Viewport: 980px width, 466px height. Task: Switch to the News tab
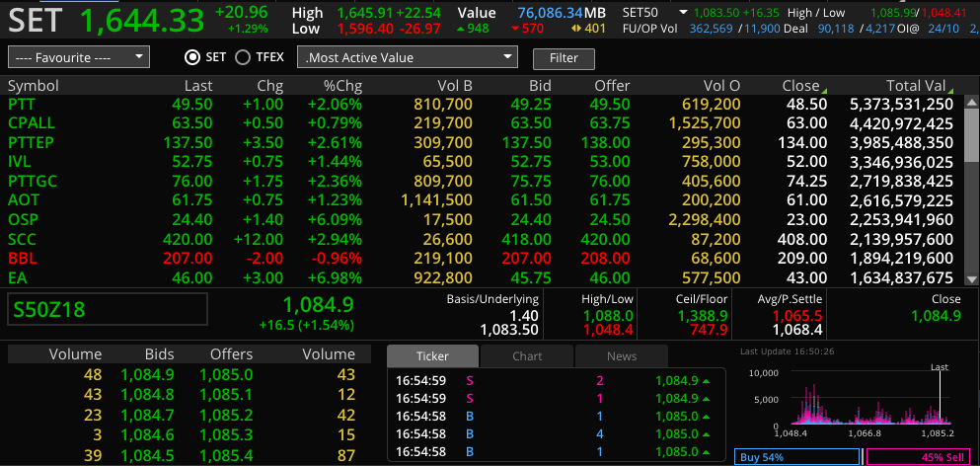[622, 356]
